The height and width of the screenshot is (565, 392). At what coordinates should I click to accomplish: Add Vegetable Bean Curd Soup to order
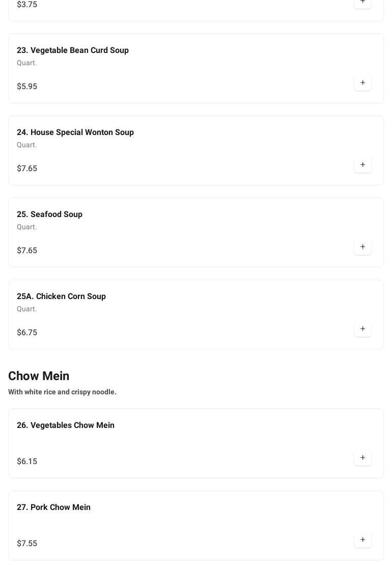click(x=362, y=83)
